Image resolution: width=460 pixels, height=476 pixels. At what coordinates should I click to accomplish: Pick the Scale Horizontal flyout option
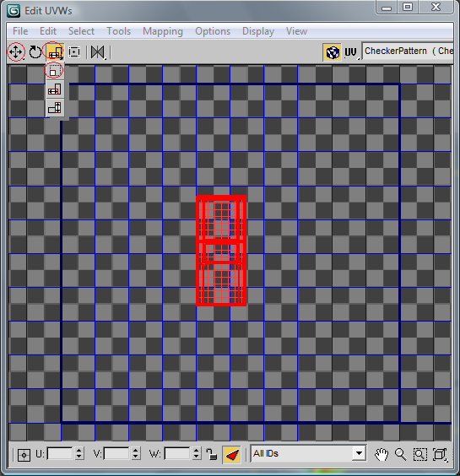point(55,89)
